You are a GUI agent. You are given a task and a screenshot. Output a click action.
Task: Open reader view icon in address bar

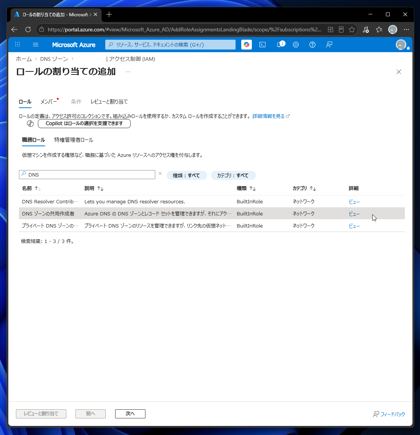coord(341,30)
